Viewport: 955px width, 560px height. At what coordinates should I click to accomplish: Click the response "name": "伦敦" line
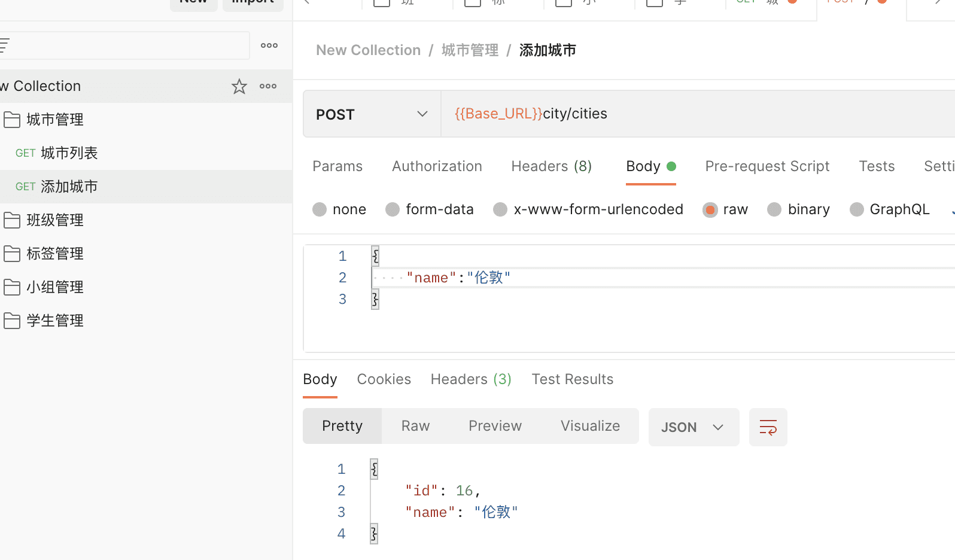461,512
